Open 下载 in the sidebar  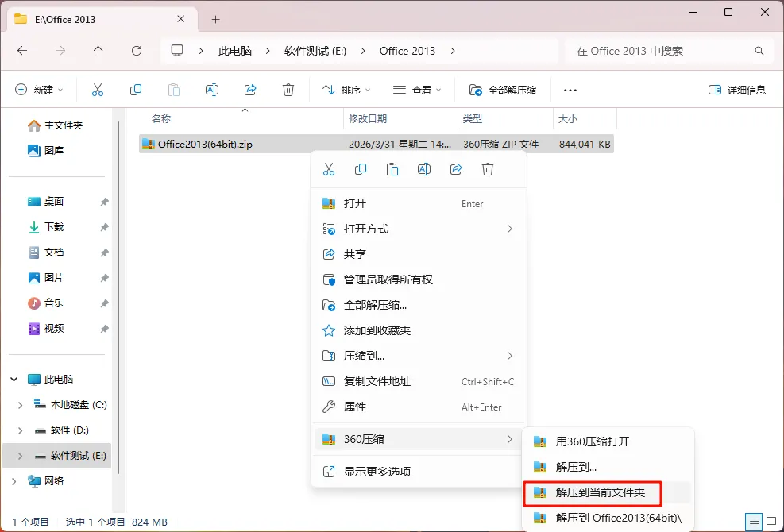(45, 227)
